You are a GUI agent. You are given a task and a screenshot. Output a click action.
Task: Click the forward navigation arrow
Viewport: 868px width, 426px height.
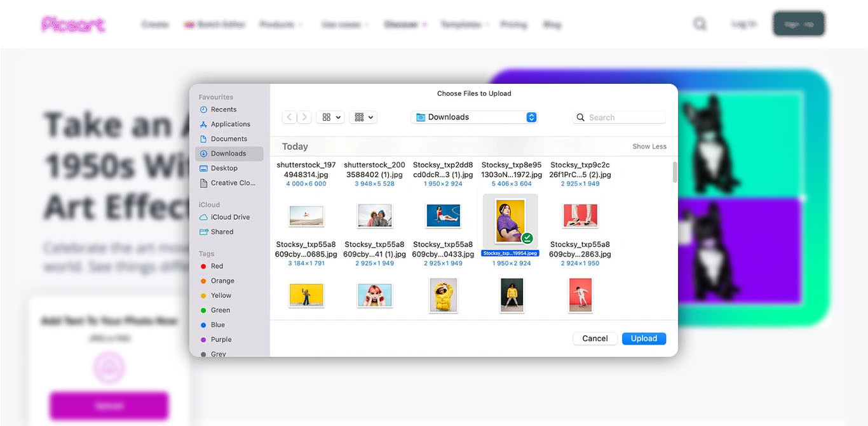[305, 117]
